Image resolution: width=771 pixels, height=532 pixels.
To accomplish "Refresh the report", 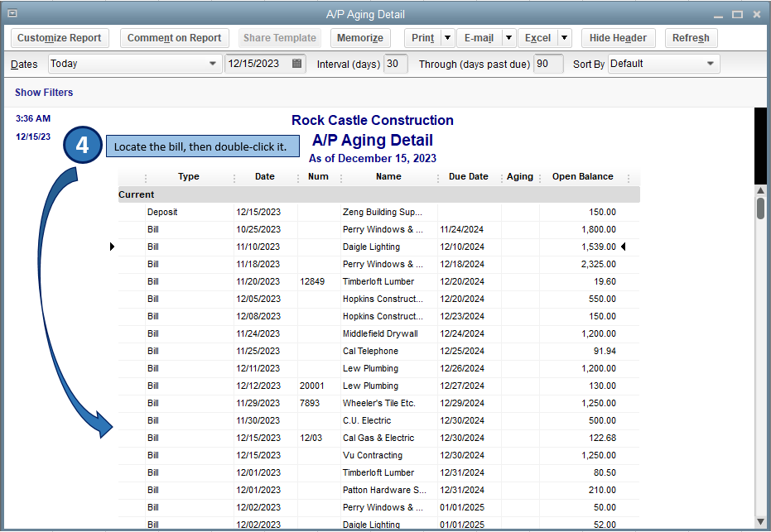I will (690, 38).
